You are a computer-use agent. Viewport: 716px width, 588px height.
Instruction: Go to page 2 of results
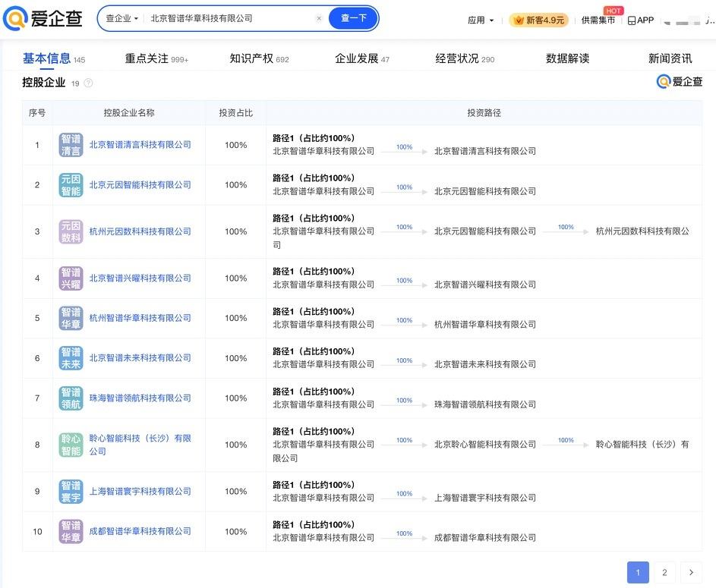coord(664,573)
